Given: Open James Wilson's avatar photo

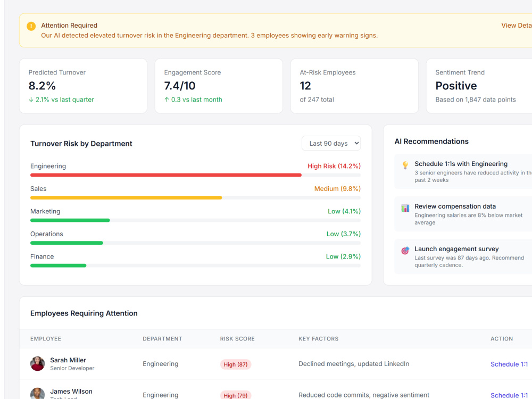Looking at the screenshot, I should 37,394.
